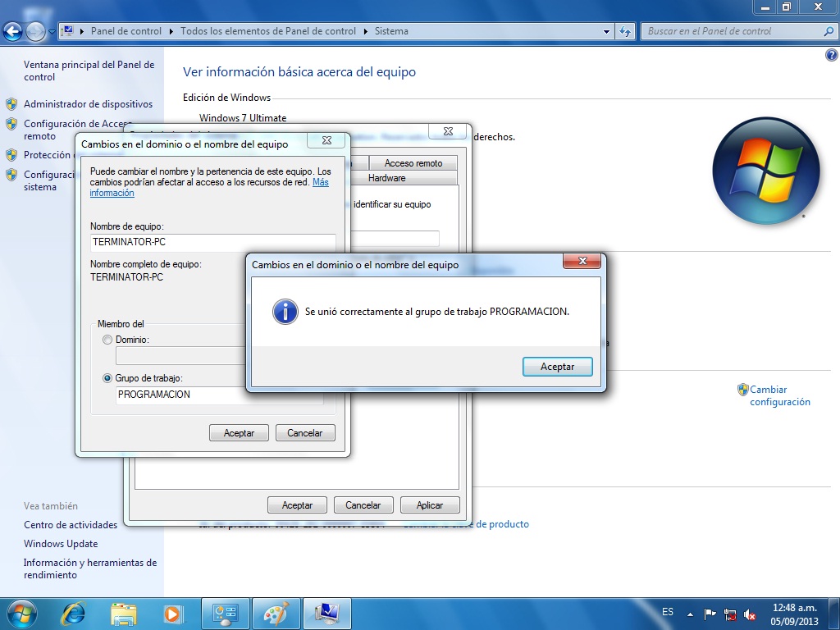This screenshot has height=630, width=840.
Task: Expand arrow after Panel de control breadcrumb
Action: coord(171,31)
